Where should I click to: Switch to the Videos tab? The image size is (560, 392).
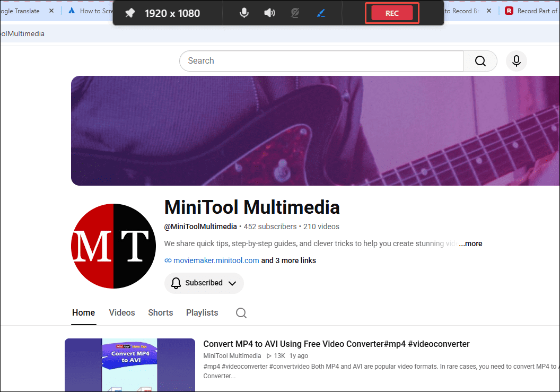122,312
